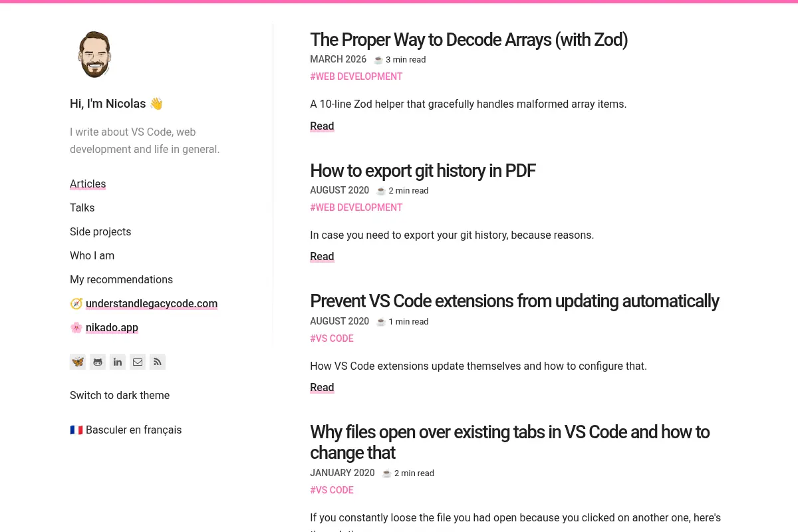Open the RSS feed icon
The width and height of the screenshot is (798, 532).
pyautogui.click(x=158, y=362)
